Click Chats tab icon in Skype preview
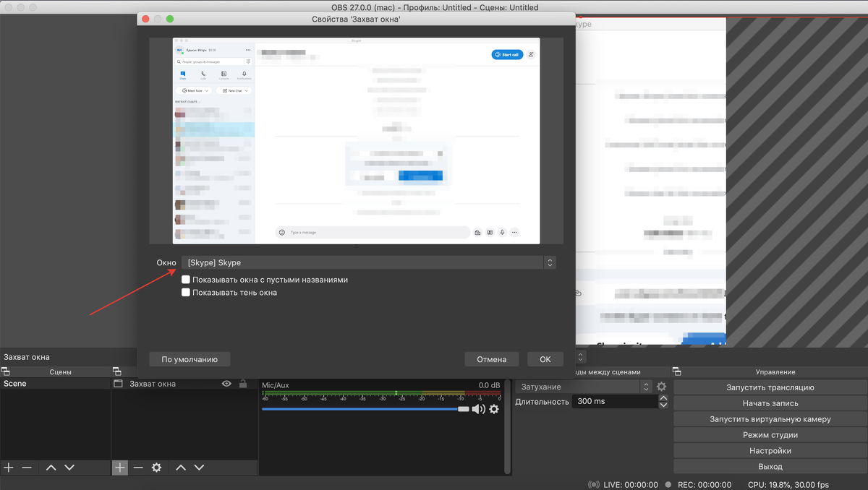The image size is (868, 490). [183, 75]
